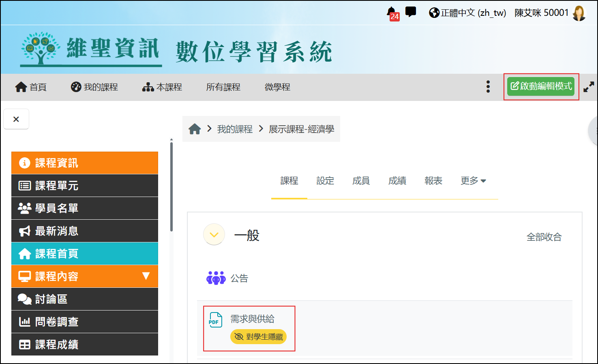Screen dimensions: 598x364
Task: Open the 需求與供給 PDF resource
Action: [252, 319]
